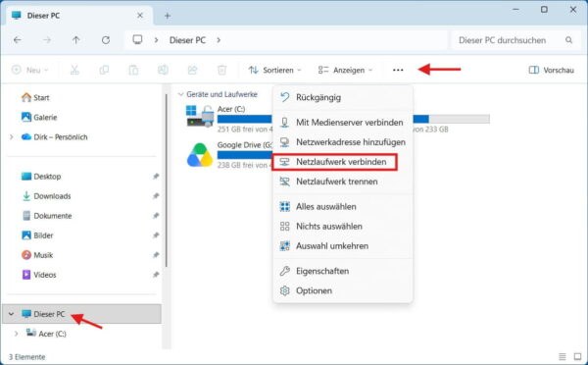Go back with the back arrow

[18, 40]
